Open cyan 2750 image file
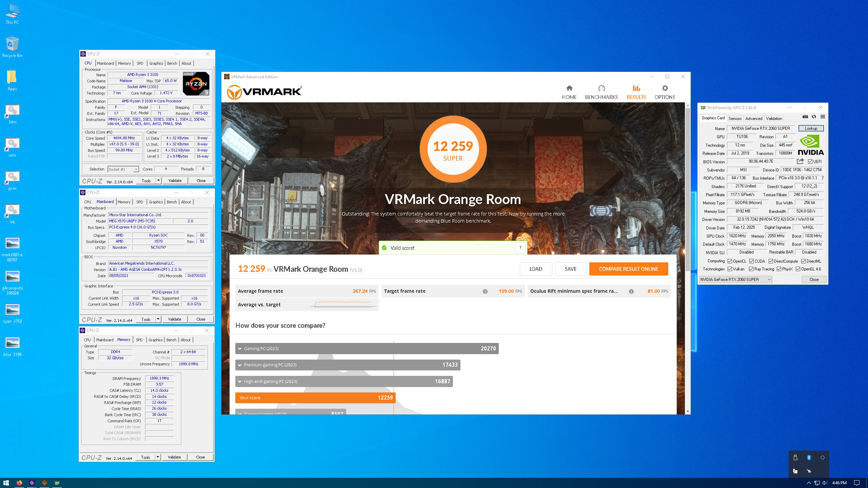Image resolution: width=868 pixels, height=488 pixels. pos(12,313)
